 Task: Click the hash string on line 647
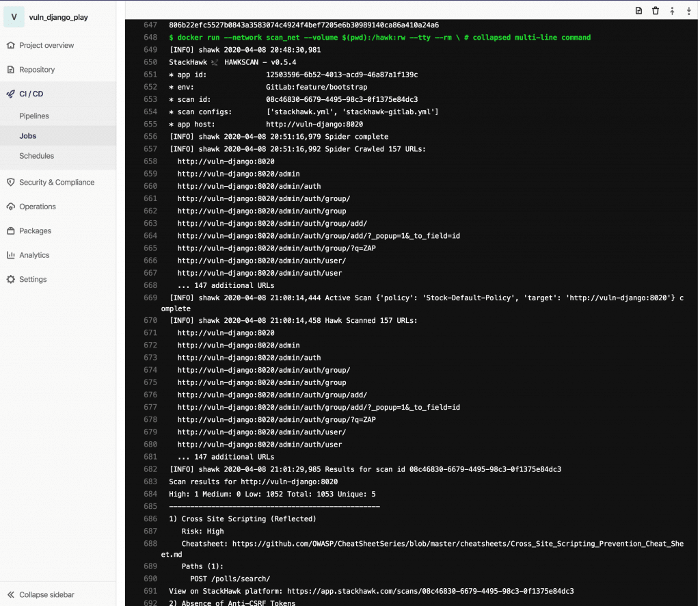pos(304,25)
